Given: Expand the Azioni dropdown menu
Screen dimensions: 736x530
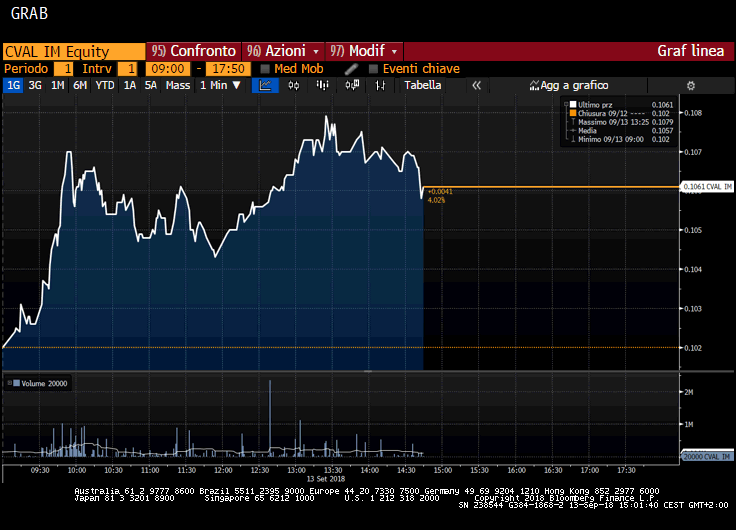Looking at the screenshot, I should pos(283,51).
